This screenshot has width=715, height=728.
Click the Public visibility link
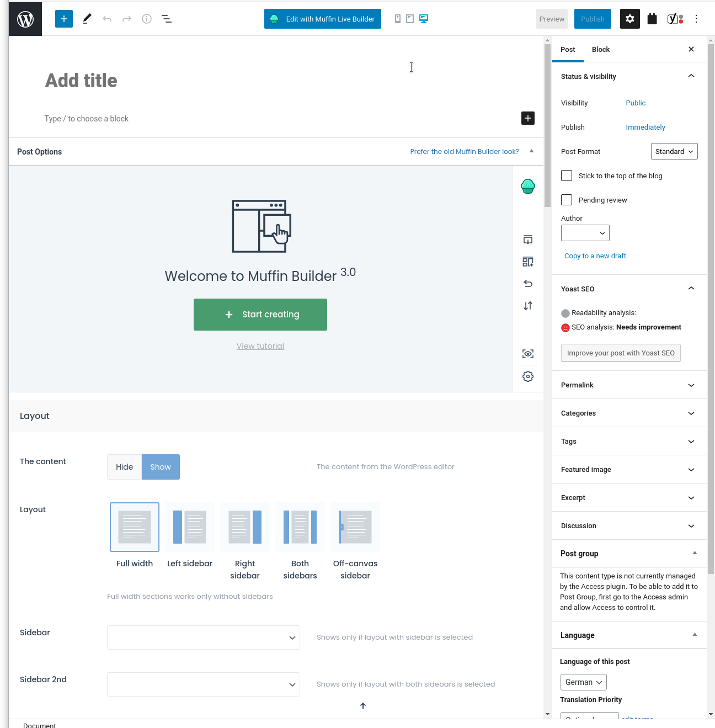[636, 103]
